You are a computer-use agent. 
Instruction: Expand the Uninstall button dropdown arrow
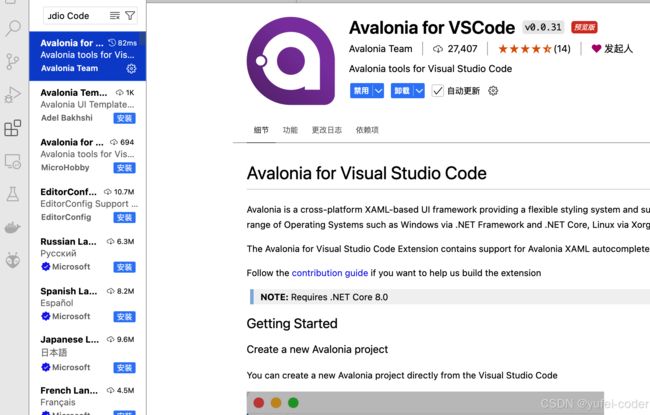[419, 91]
